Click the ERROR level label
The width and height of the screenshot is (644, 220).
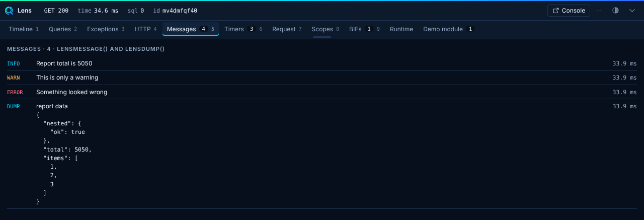pos(15,92)
